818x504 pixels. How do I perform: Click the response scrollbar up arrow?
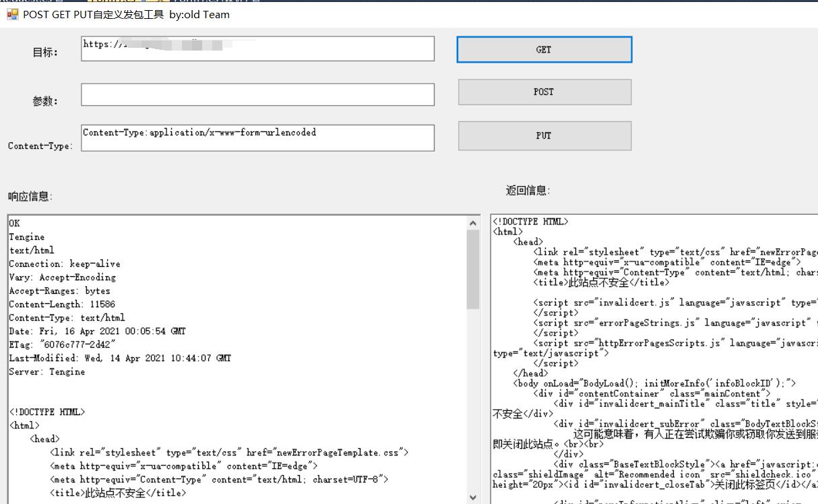pos(474,222)
